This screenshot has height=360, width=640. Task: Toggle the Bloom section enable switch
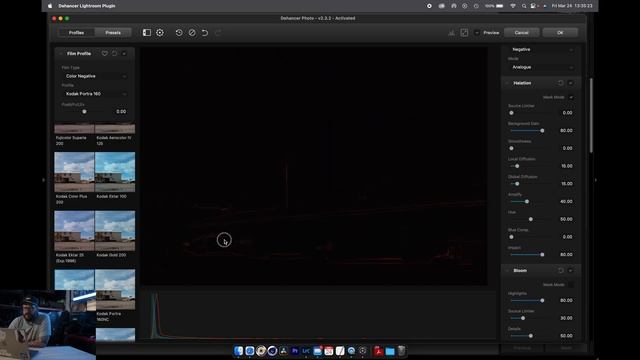pyautogui.click(x=571, y=271)
